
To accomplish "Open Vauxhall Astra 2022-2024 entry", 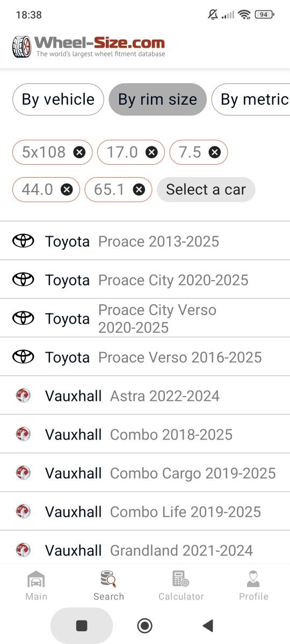I will [x=145, y=396].
